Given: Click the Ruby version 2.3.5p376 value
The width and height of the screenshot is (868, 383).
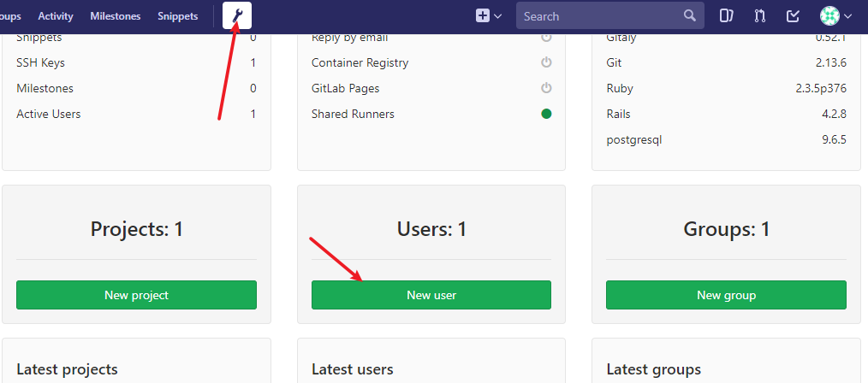Looking at the screenshot, I should pyautogui.click(x=821, y=88).
